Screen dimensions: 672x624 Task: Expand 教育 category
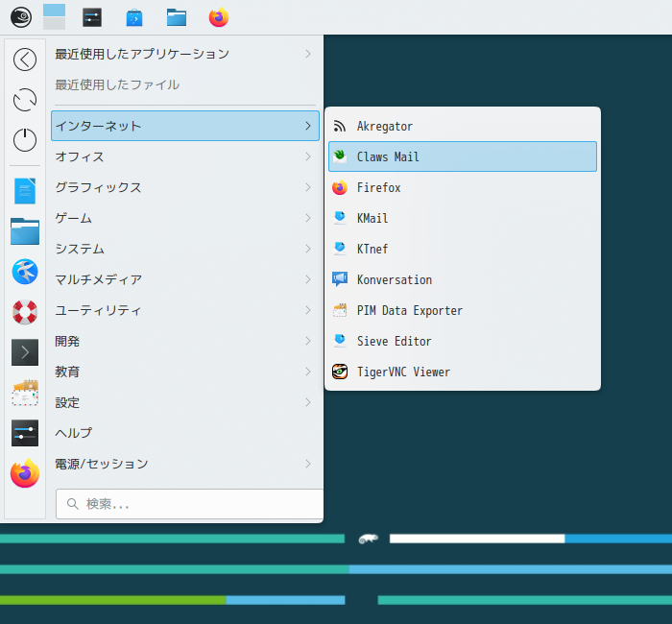(x=185, y=372)
